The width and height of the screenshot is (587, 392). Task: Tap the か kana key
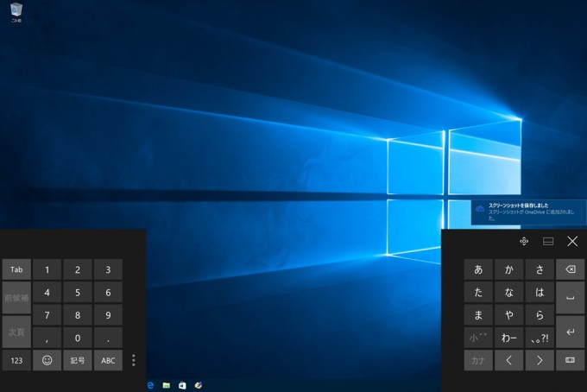click(509, 269)
